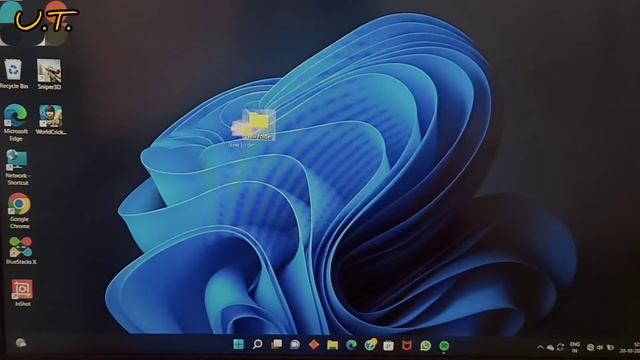The height and width of the screenshot is (360, 640).
Task: Open taskbar Search magnifier
Action: pos(258,344)
